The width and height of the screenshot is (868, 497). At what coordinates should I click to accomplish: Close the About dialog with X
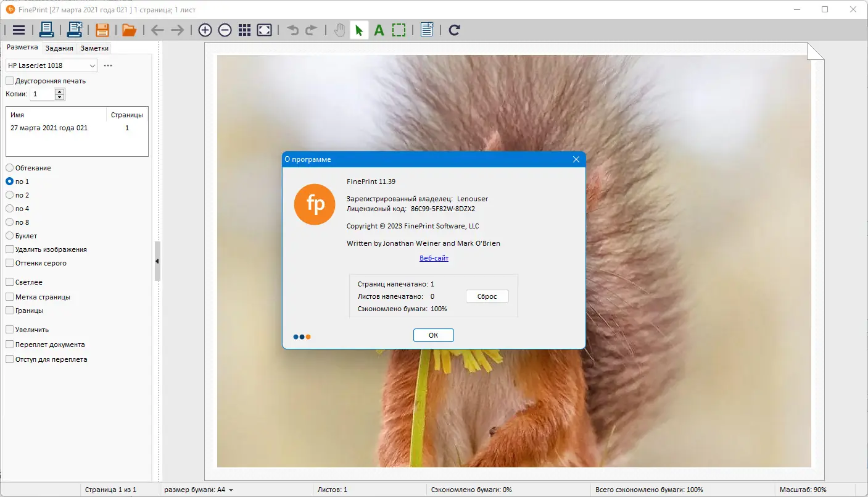click(x=576, y=159)
